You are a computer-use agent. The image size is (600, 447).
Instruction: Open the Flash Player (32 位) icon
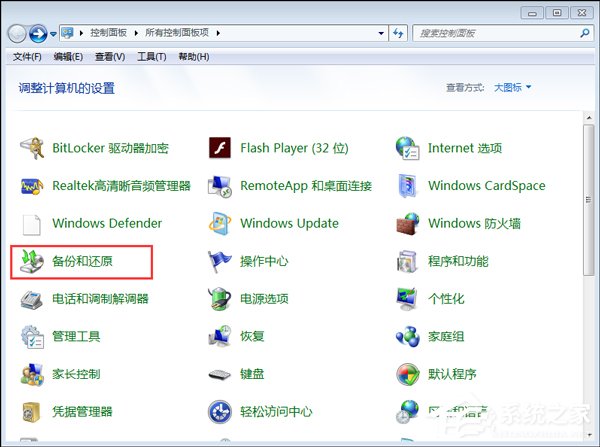tap(221, 148)
